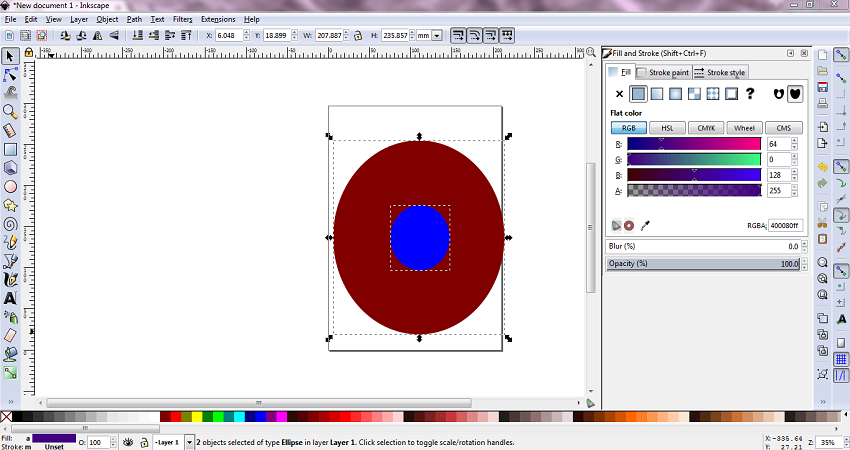This screenshot has width=850, height=450.
Task: Select the Paint Bucket fill tool
Action: coord(10,354)
